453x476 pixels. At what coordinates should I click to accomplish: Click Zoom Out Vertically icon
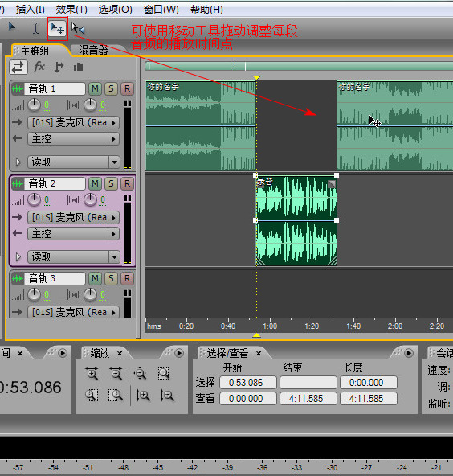[x=167, y=396]
